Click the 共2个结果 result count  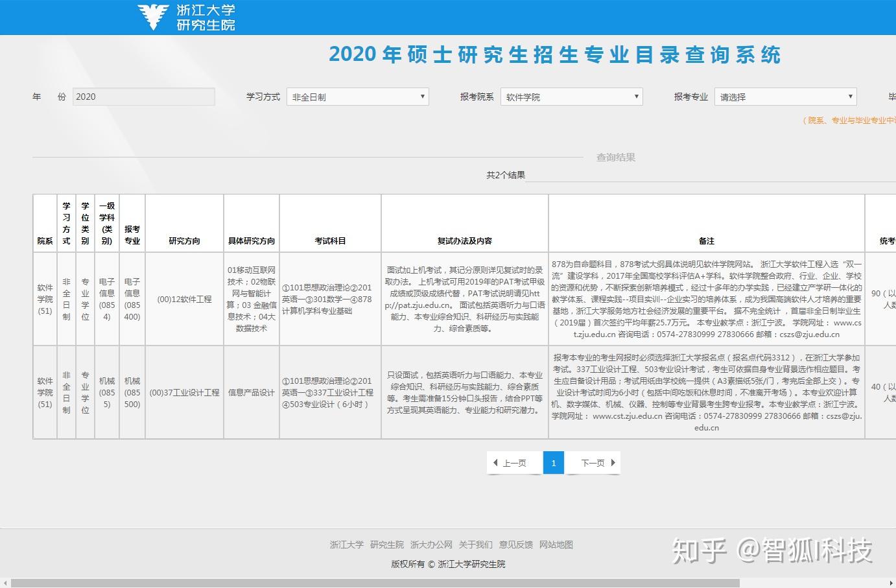click(x=506, y=175)
